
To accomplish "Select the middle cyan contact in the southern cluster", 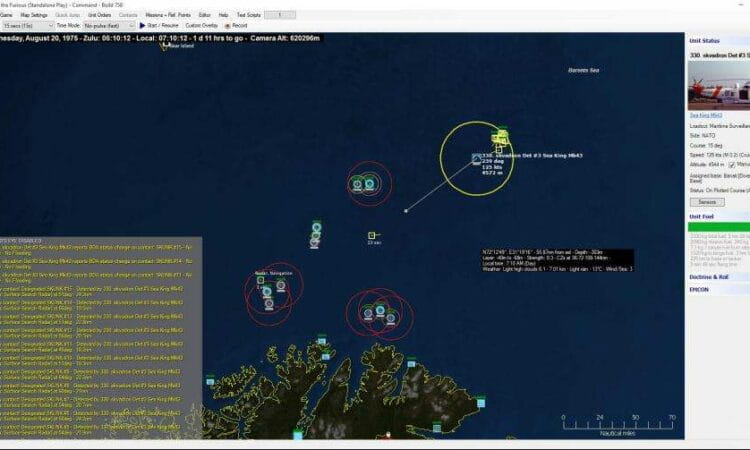I will 380,310.
